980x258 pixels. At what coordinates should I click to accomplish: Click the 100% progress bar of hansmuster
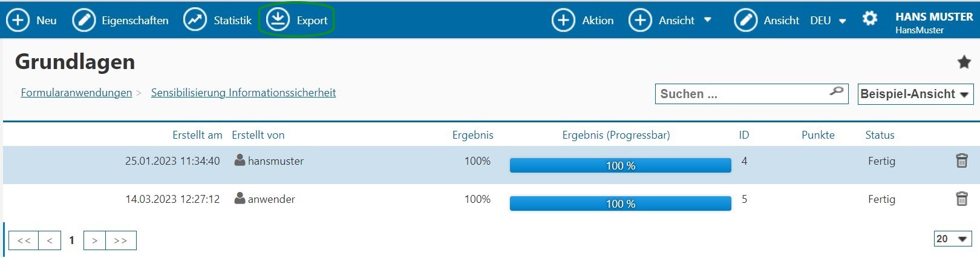(621, 165)
